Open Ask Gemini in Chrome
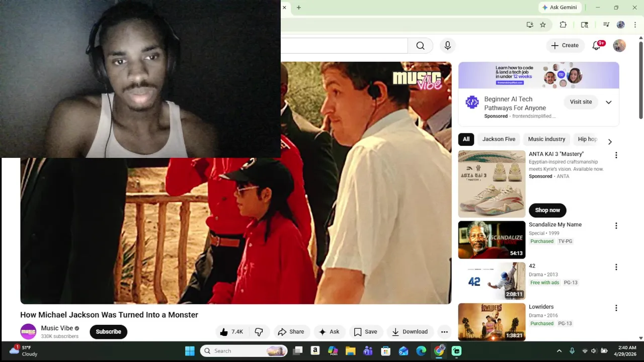 (559, 8)
